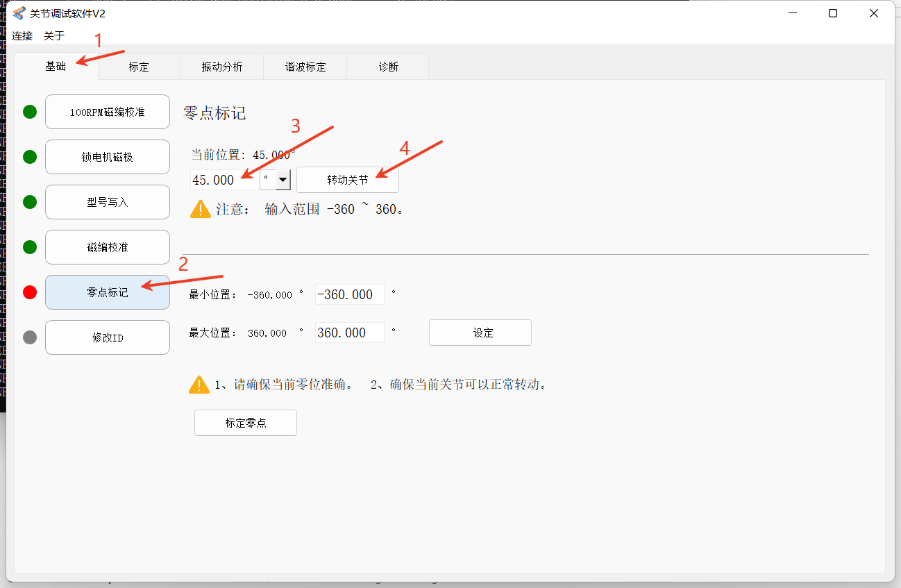Minimize the 关节调试软件V2 window
The height and width of the screenshot is (588, 901).
click(x=793, y=13)
